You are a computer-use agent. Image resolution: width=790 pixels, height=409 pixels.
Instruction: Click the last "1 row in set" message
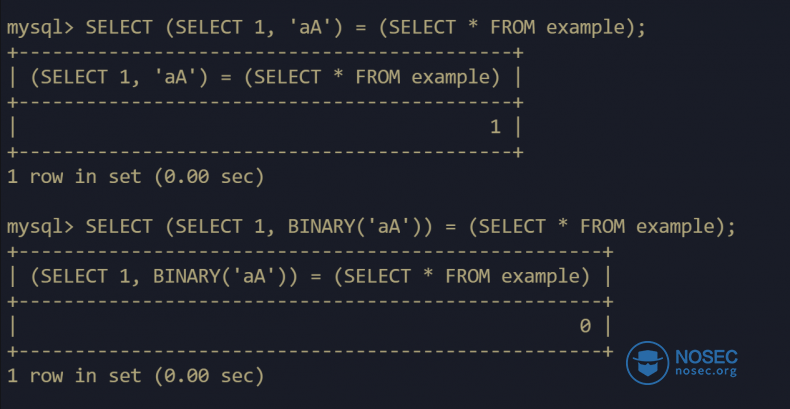135,376
